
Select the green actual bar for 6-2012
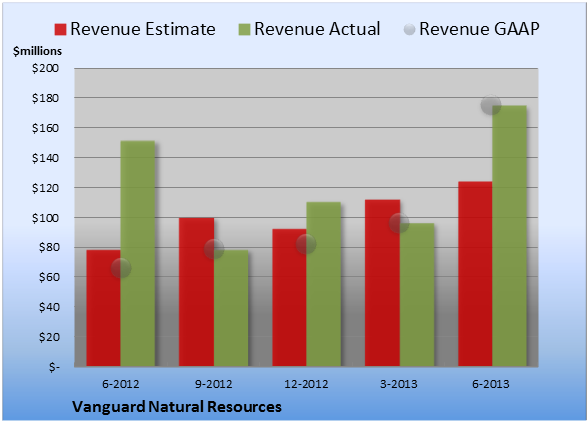tap(138, 254)
